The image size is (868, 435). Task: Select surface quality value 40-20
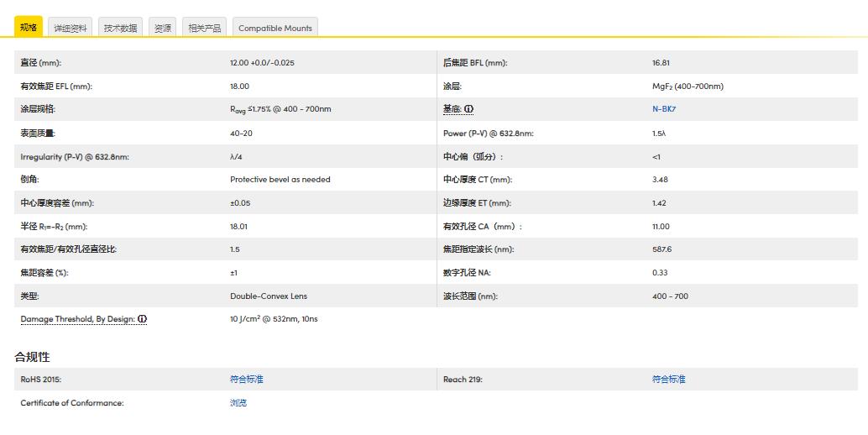[242, 134]
